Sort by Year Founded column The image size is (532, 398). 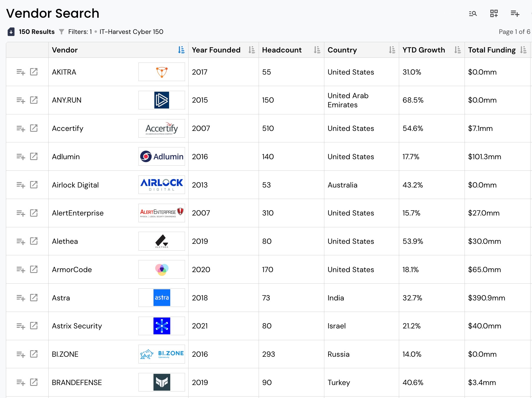click(x=252, y=50)
